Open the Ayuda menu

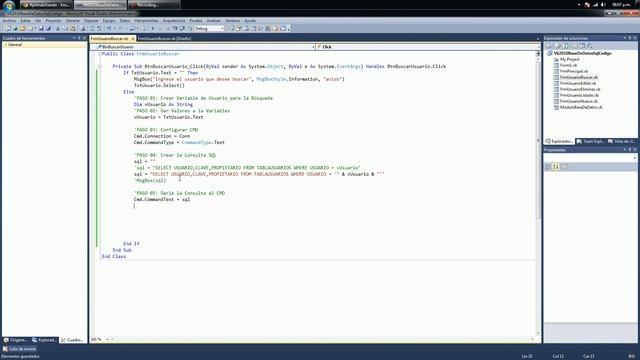click(x=250, y=20)
